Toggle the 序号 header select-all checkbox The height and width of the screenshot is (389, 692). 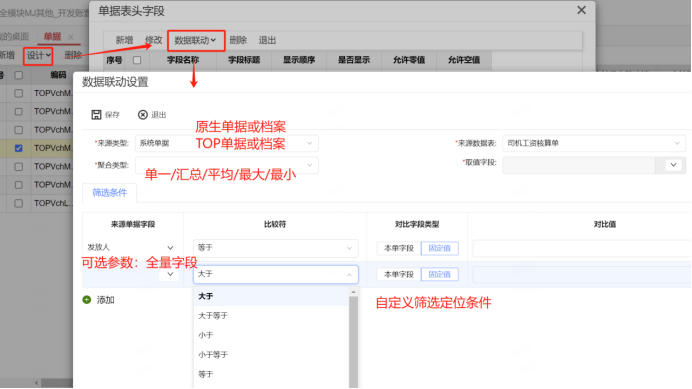click(137, 60)
